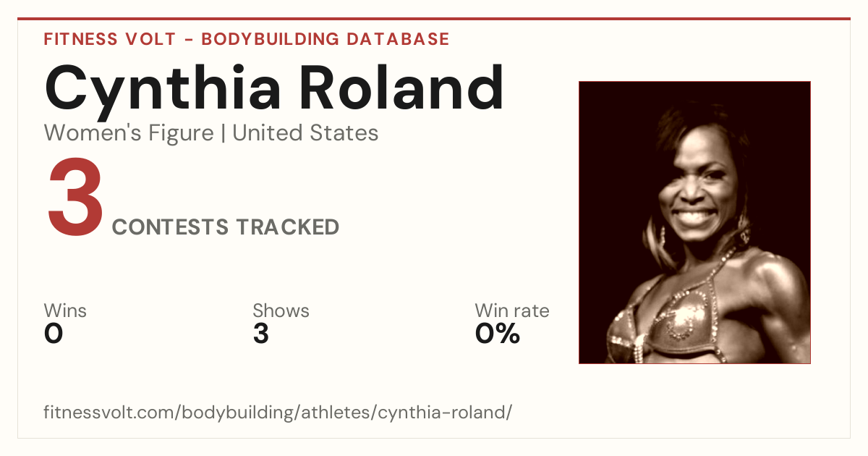The image size is (868, 456).
Task: Open the fitnessvolt.com athlete URL link
Action: (278, 413)
